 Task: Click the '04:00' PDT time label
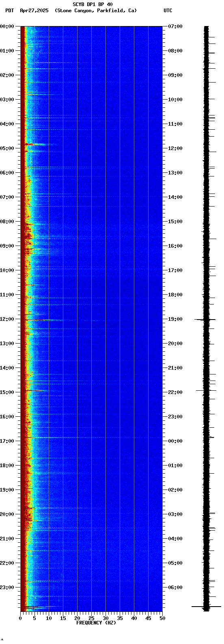[x=7, y=124]
